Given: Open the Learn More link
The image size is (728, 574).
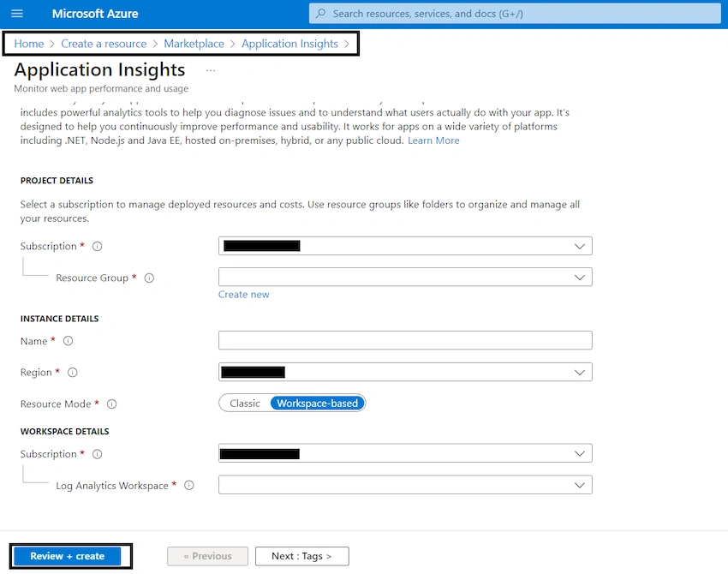Looking at the screenshot, I should [433, 141].
